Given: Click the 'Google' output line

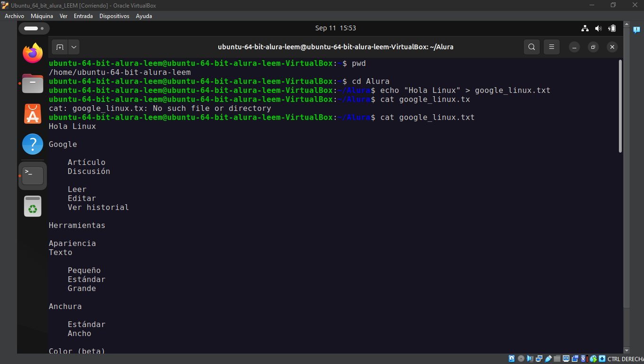Looking at the screenshot, I should point(63,145).
